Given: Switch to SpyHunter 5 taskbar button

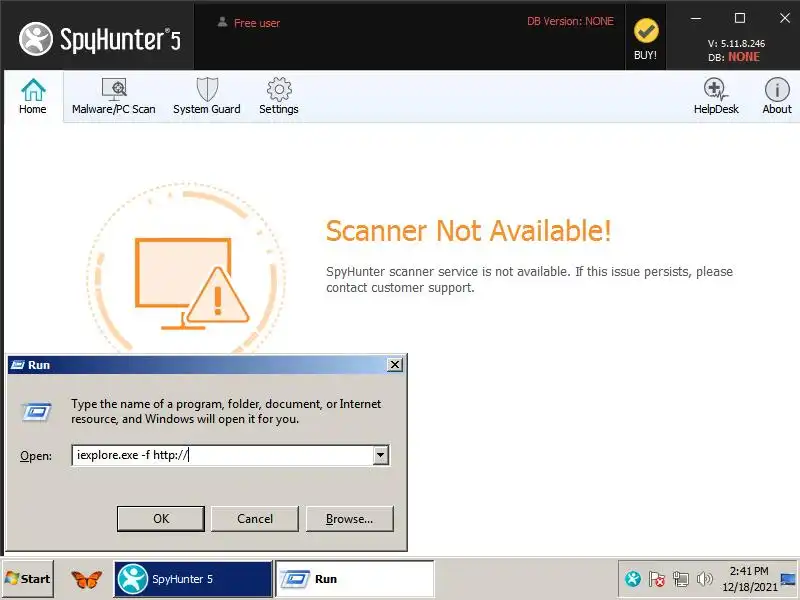Looking at the screenshot, I should [194, 579].
